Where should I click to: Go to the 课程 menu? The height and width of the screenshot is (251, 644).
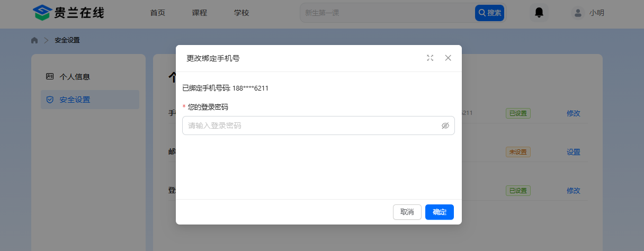(199, 13)
